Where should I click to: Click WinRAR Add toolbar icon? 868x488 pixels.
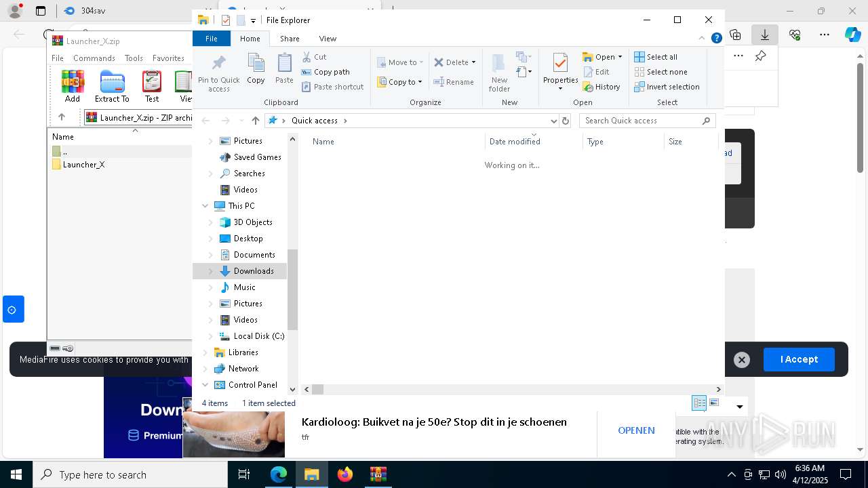coord(73,86)
